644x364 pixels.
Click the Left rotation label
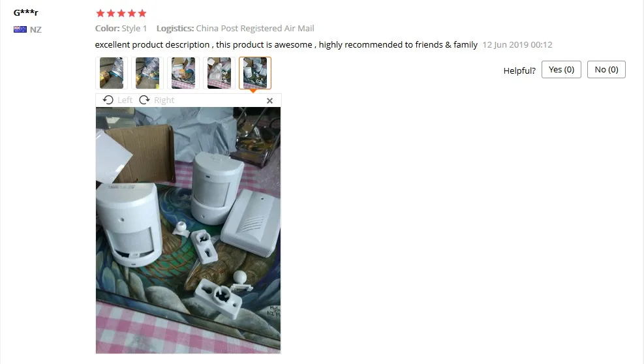click(x=125, y=100)
